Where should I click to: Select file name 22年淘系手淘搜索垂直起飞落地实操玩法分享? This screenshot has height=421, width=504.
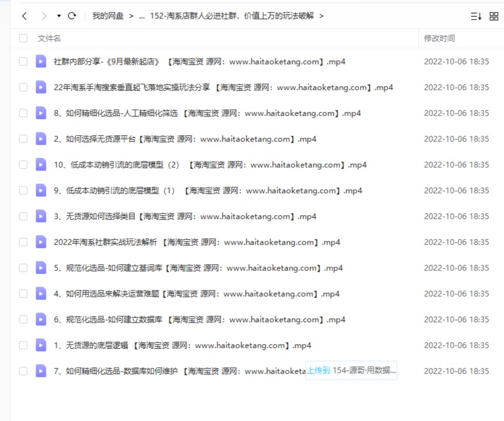pyautogui.click(x=223, y=87)
